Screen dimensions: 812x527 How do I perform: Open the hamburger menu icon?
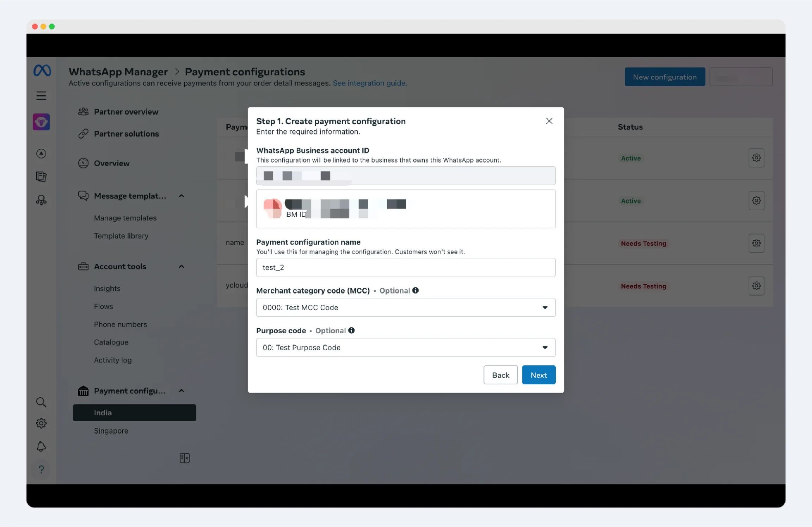[x=41, y=96]
